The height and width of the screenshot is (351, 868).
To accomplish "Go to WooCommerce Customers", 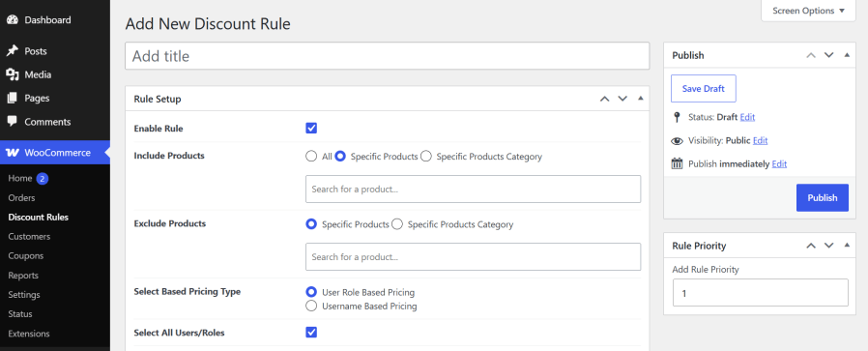I will [x=29, y=236].
